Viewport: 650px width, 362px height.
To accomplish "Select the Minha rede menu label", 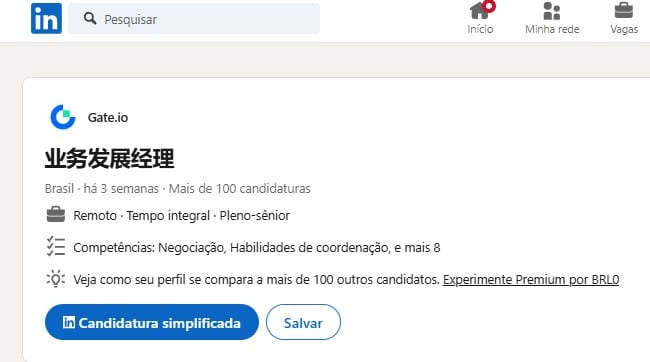I will pyautogui.click(x=552, y=29).
